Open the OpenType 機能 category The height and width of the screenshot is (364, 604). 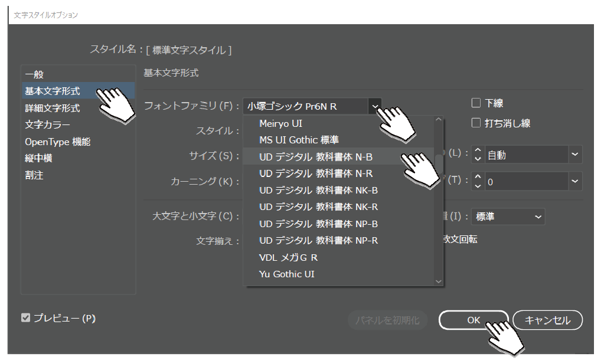pos(57,142)
